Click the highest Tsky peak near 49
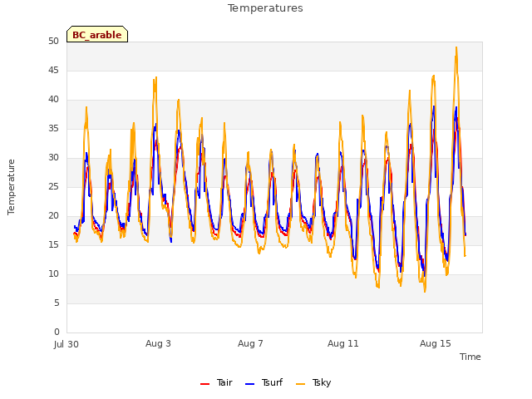 (x=456, y=47)
